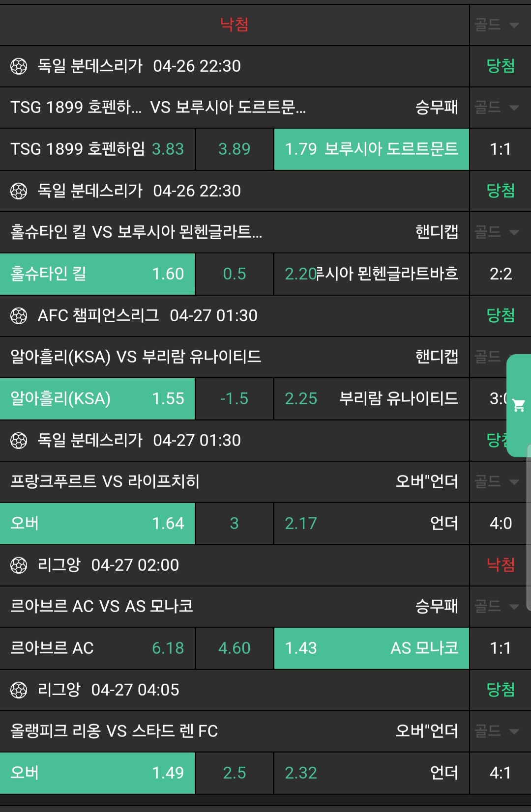Click the soccer ball icon beside AFC 챔피언스리그

pyautogui.click(x=19, y=315)
